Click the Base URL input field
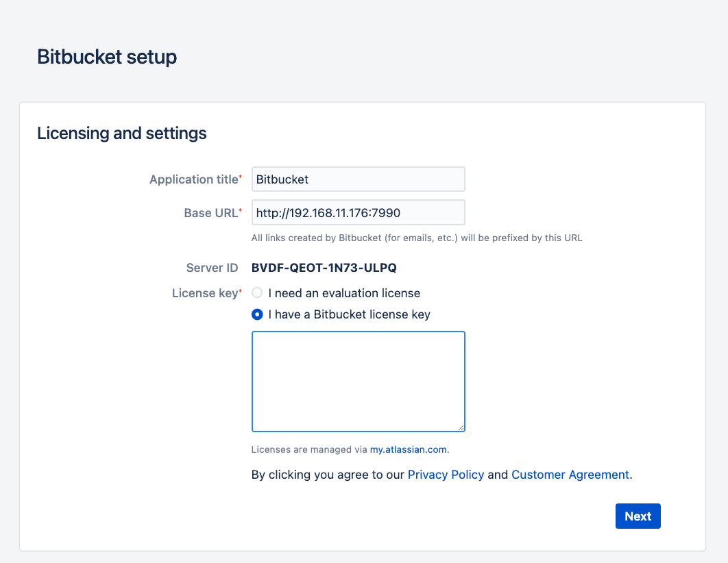Viewport: 728px width, 563px height. (358, 212)
